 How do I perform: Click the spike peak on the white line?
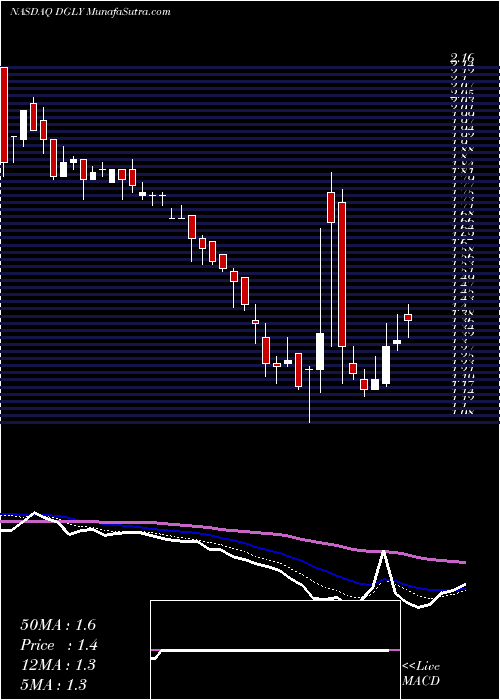tap(383, 552)
